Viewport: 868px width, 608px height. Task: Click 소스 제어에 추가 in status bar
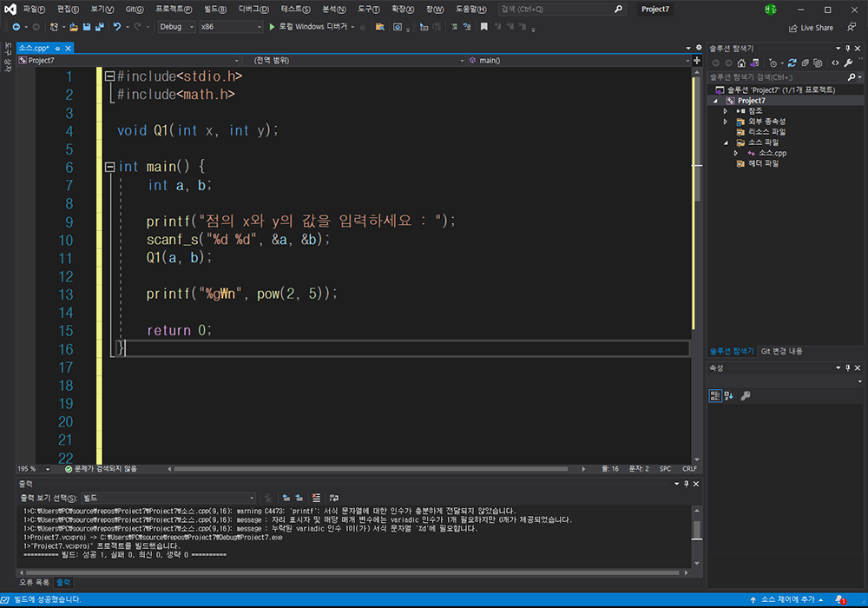pyautogui.click(x=786, y=599)
